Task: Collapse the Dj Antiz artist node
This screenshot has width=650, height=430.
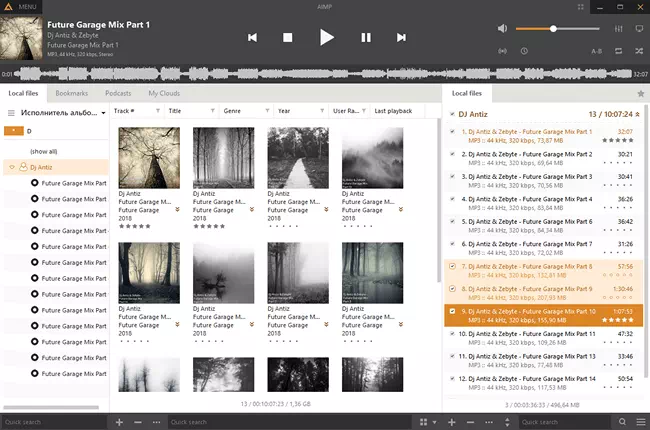Action: tap(12, 167)
